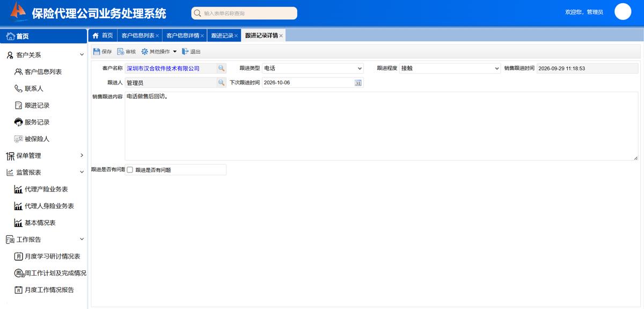
Task: Click the 被保险人 sidebar icon
Action: 19,139
